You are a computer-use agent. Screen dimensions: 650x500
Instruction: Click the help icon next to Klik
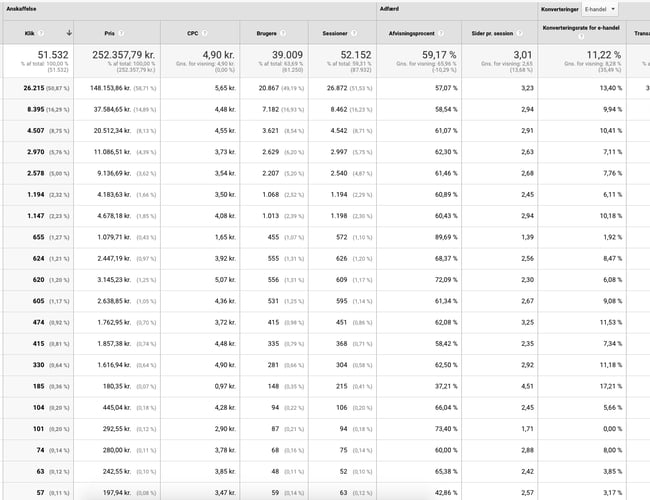tap(42, 33)
